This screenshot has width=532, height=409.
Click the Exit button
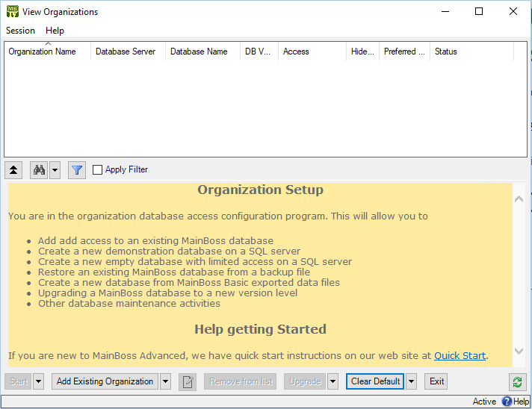(x=436, y=381)
